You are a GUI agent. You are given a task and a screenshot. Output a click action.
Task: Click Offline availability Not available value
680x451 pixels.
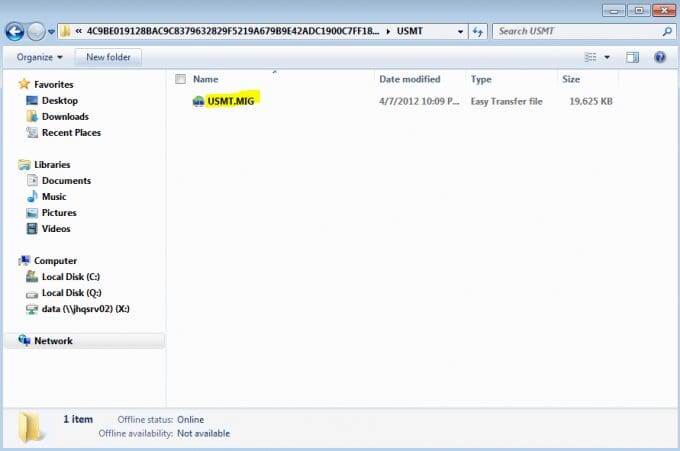tap(203, 434)
